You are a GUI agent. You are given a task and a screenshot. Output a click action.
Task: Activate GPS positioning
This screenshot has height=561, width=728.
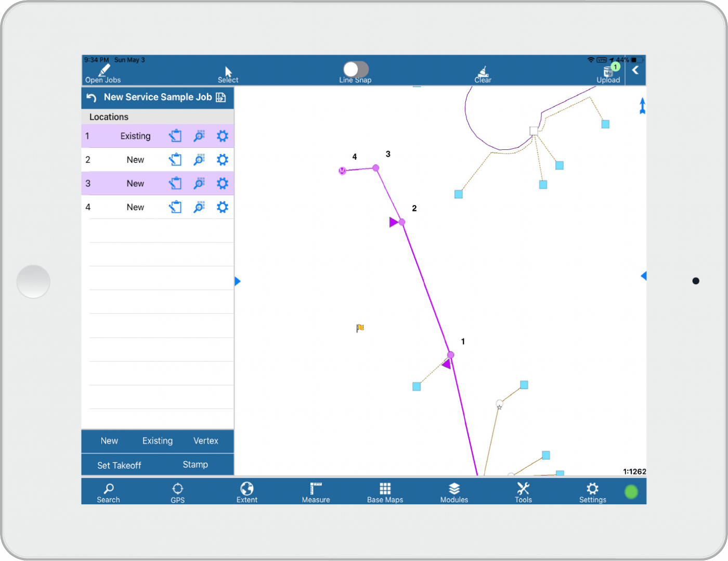177,491
